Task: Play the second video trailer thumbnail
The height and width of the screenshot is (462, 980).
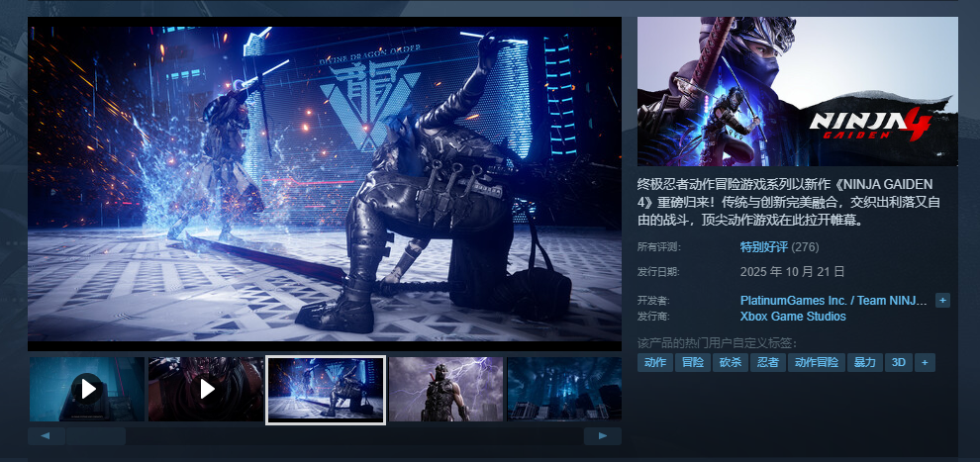Action: click(x=206, y=390)
